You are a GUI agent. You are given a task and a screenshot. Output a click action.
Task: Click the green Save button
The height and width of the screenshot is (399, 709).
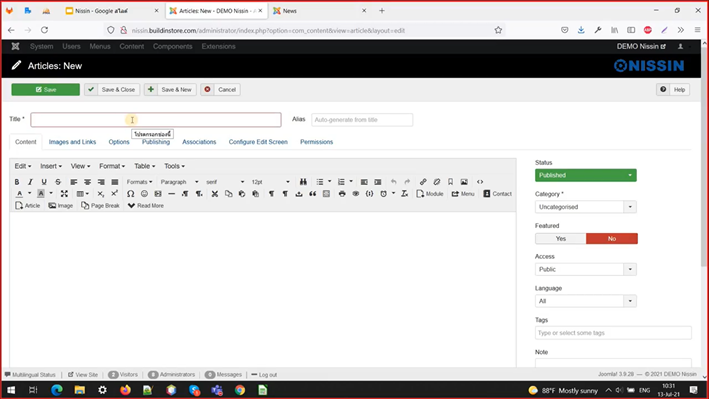point(46,90)
